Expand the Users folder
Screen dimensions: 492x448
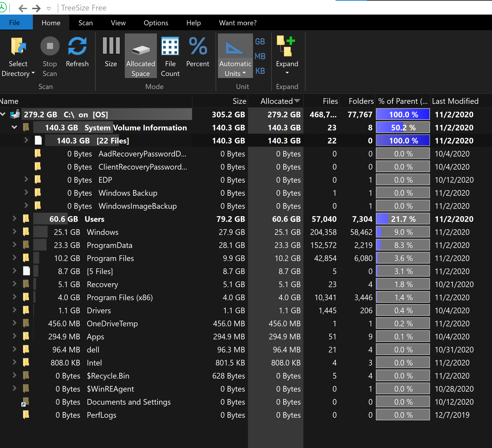pos(15,219)
